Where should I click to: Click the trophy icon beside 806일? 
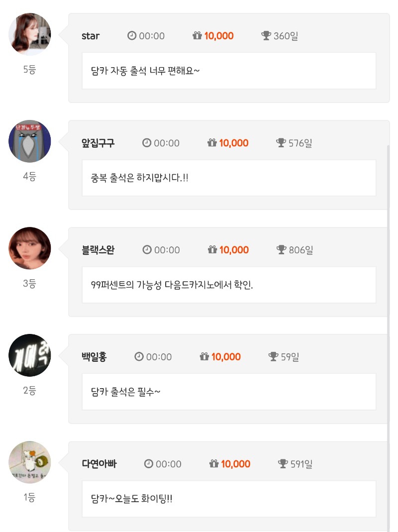point(282,250)
